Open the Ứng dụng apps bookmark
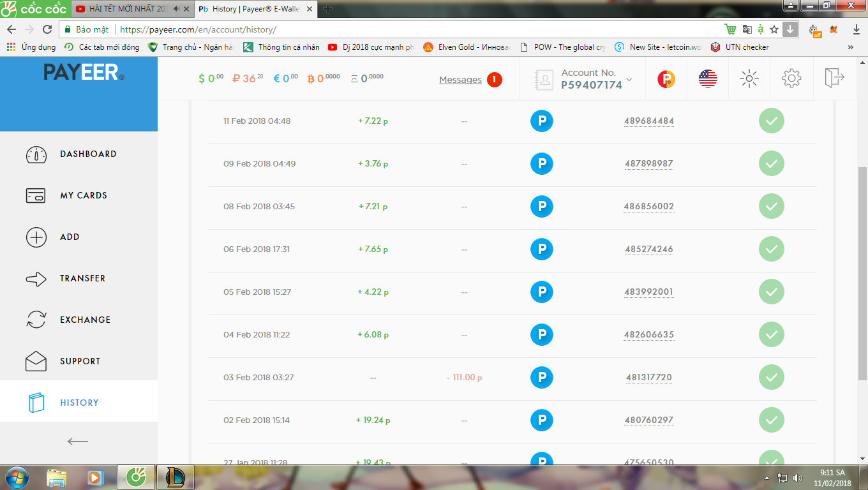Screen dimensions: 868x490 [31, 47]
